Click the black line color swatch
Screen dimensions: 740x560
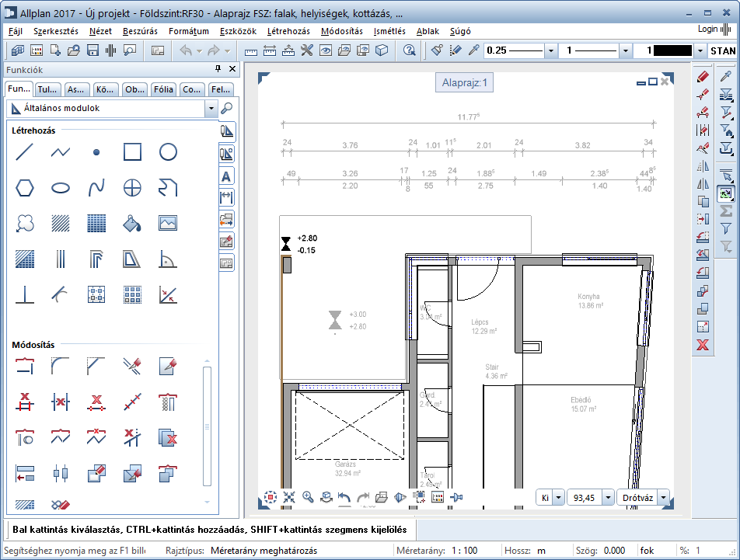coord(673,50)
